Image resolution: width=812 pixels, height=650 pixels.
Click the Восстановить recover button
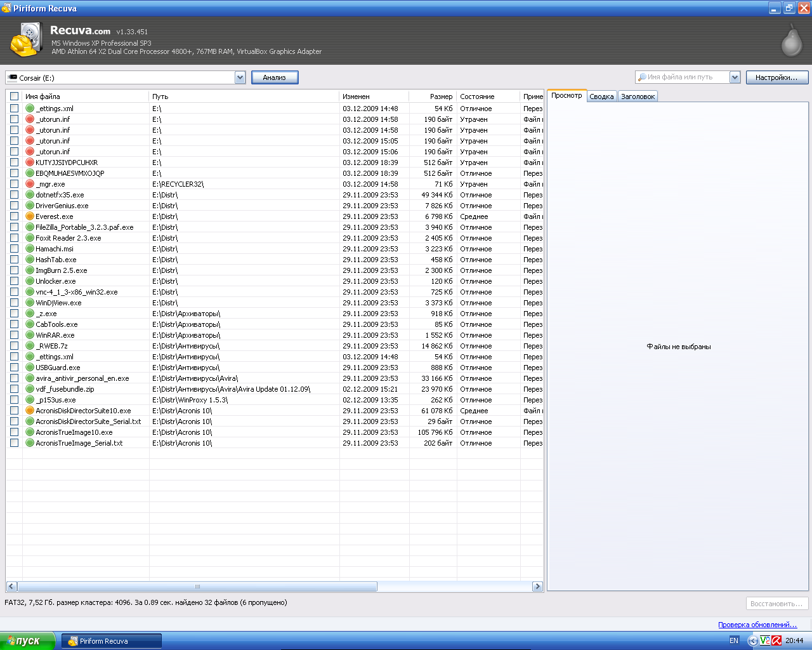pyautogui.click(x=777, y=604)
